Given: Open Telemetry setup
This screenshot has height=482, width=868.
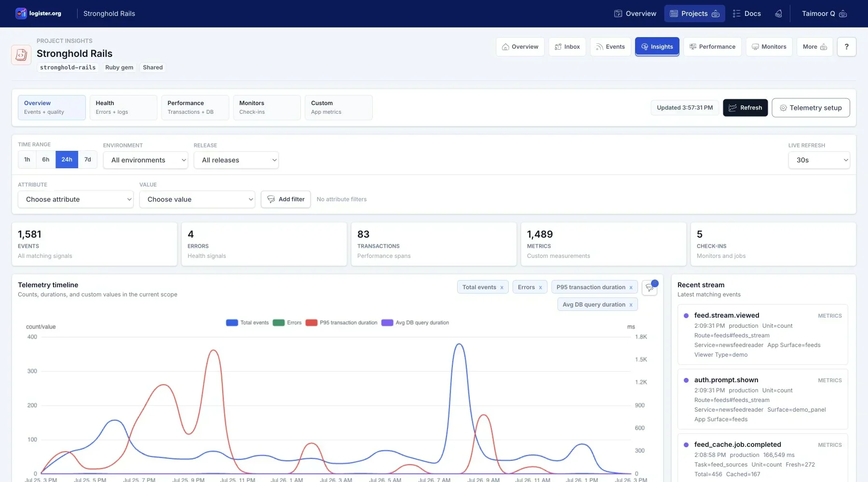Looking at the screenshot, I should tap(811, 108).
